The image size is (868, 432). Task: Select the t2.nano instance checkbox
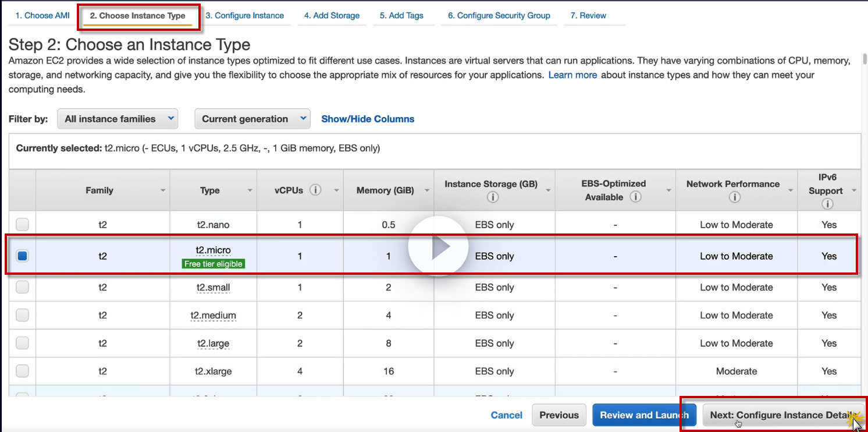[x=22, y=225]
